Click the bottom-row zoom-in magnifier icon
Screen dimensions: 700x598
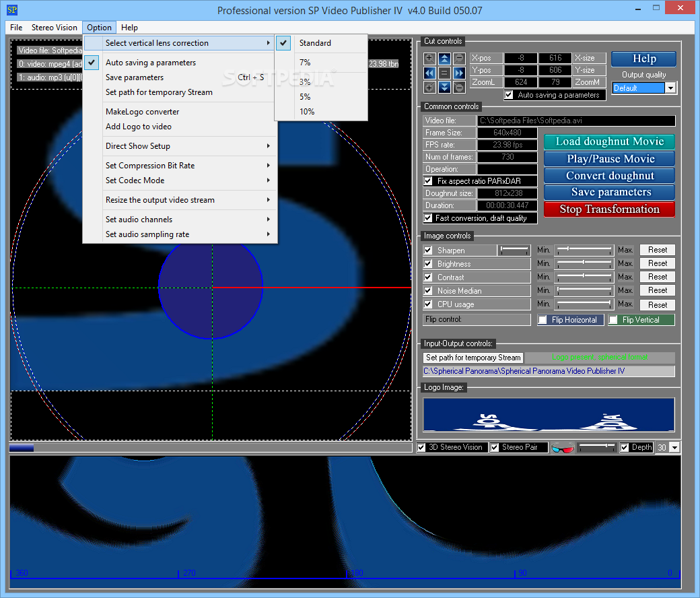point(429,87)
